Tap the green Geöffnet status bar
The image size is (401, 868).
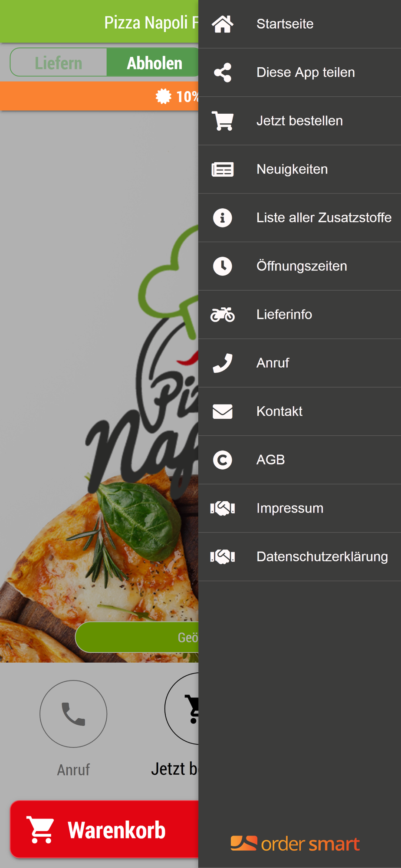click(x=137, y=637)
